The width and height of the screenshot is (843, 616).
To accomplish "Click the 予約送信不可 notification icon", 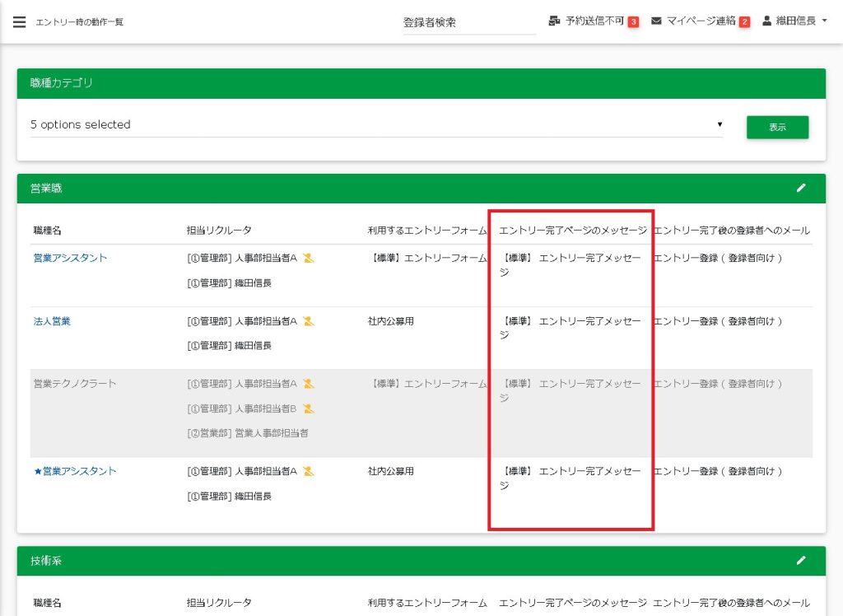I will coord(555,21).
